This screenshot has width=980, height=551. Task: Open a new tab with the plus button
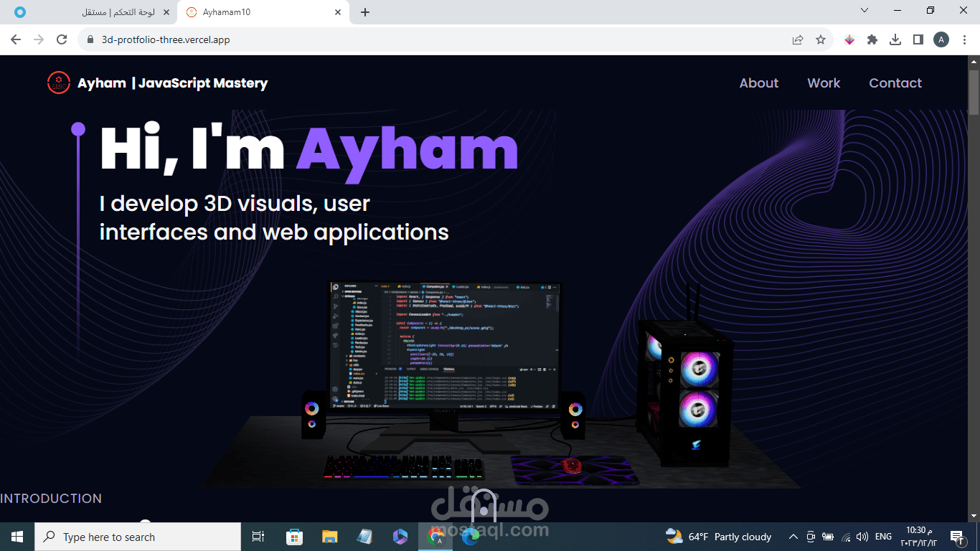[x=365, y=12]
